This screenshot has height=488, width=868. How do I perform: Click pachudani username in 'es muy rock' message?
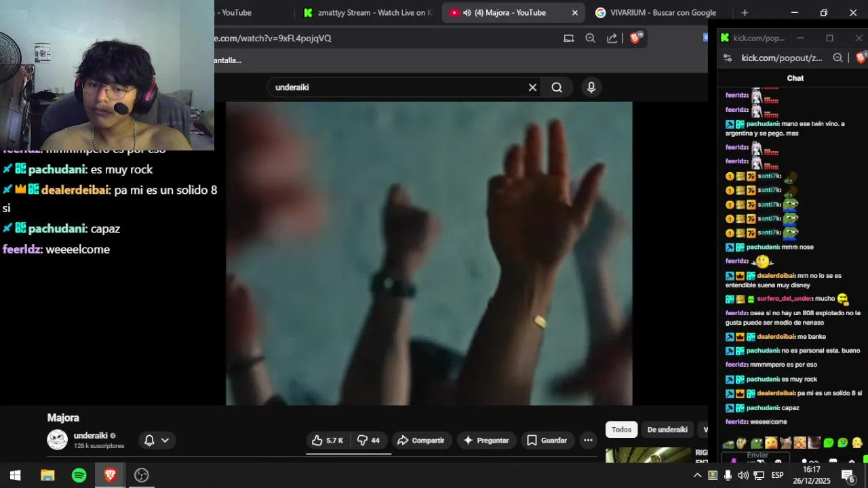coord(762,380)
